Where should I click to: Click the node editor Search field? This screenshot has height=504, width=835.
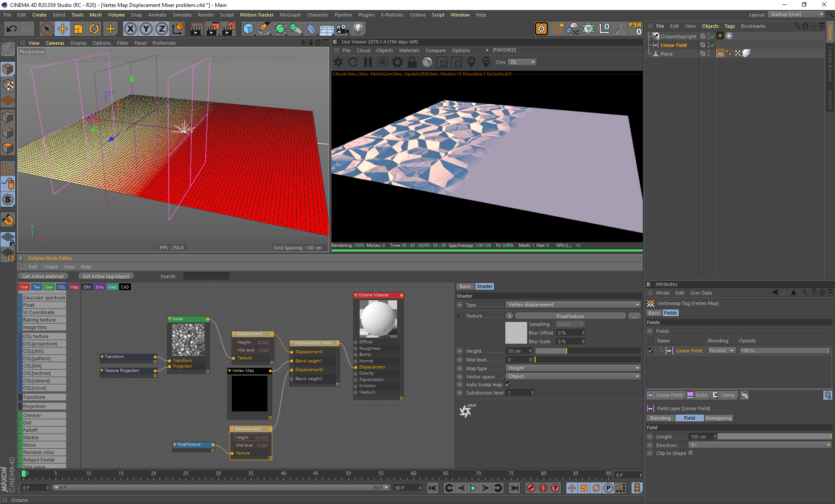pos(206,276)
